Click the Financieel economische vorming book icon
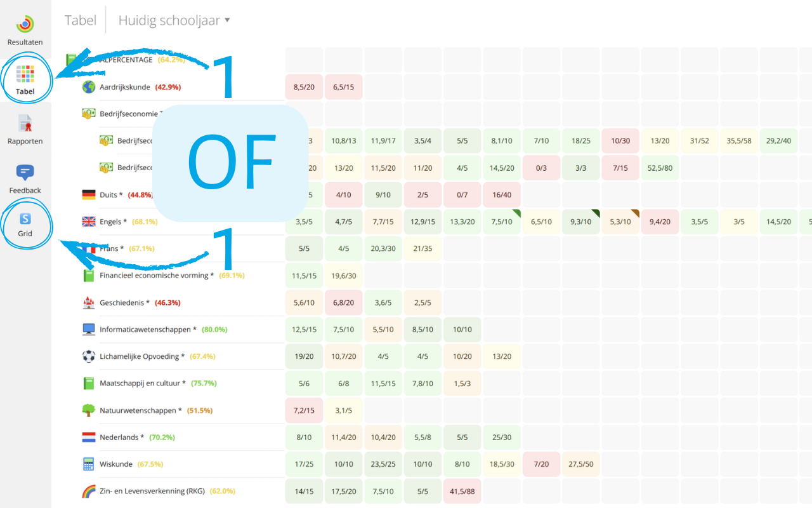This screenshot has width=812, height=508. point(89,276)
